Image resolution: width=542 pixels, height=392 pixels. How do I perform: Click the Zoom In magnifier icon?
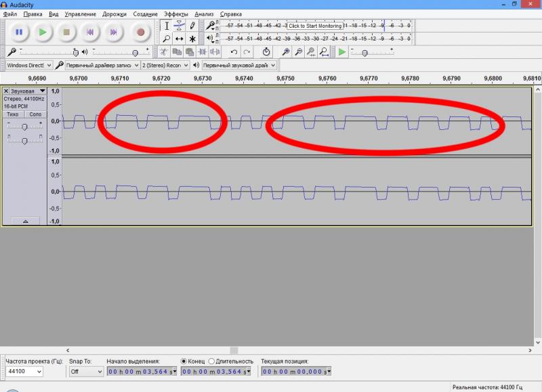286,51
